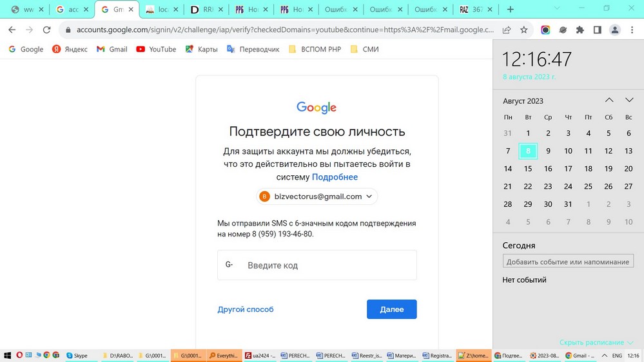Open the Gmail bookmark
This screenshot has width=644, height=362.
pyautogui.click(x=112, y=49)
